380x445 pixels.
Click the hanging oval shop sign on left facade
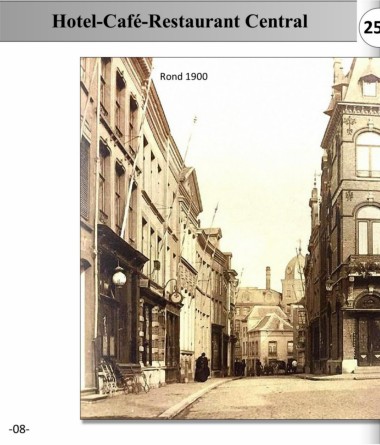[176, 296]
